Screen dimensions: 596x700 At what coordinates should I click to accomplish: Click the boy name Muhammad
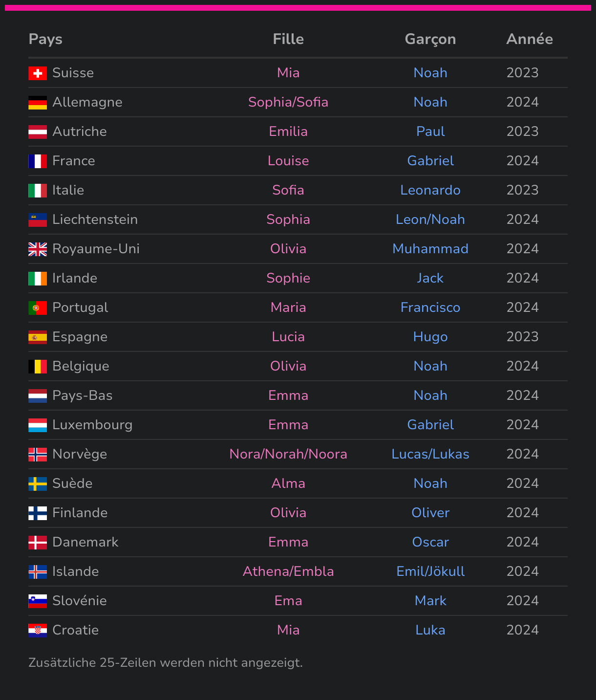[430, 249]
